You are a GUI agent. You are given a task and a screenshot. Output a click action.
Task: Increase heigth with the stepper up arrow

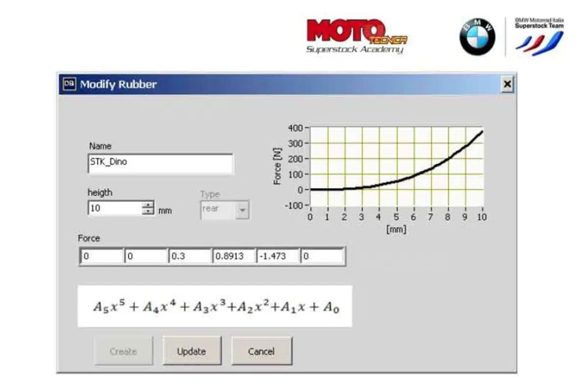(x=148, y=205)
